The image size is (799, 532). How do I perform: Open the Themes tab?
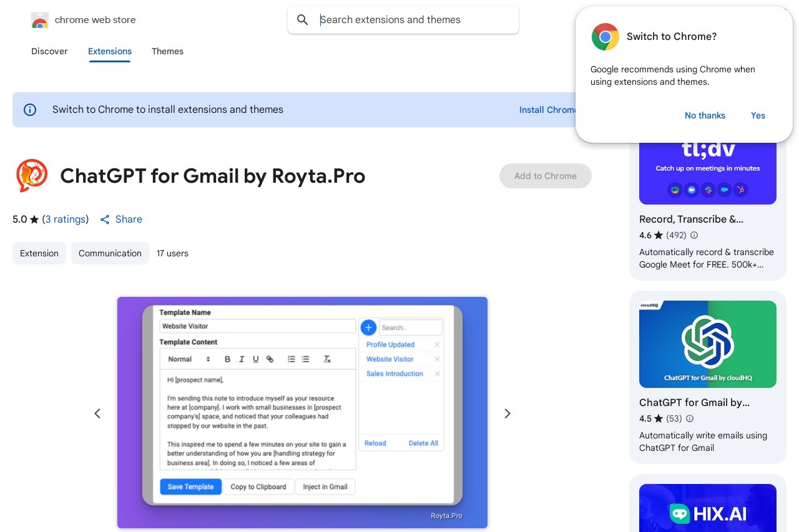(167, 51)
